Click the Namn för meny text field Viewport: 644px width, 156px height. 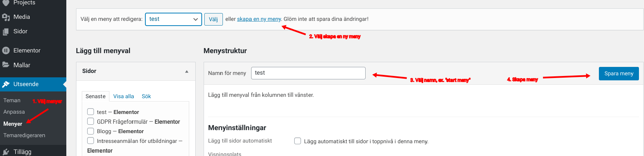(308, 73)
